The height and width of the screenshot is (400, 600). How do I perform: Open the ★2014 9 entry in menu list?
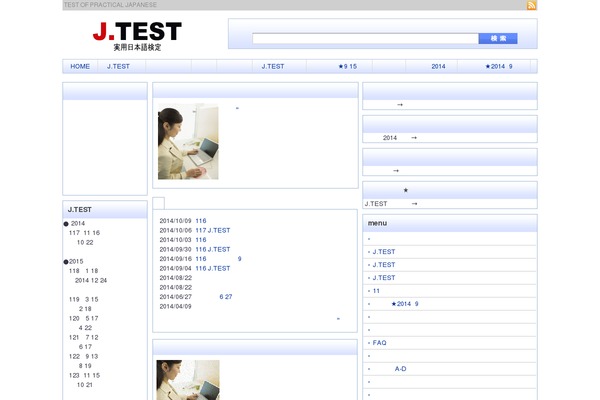pyautogui.click(x=404, y=304)
